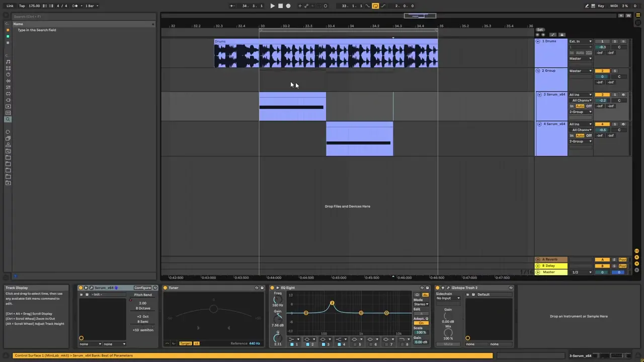This screenshot has width=644, height=362.
Task: Toggle track activator 1 on Drums
Action: (x=602, y=41)
